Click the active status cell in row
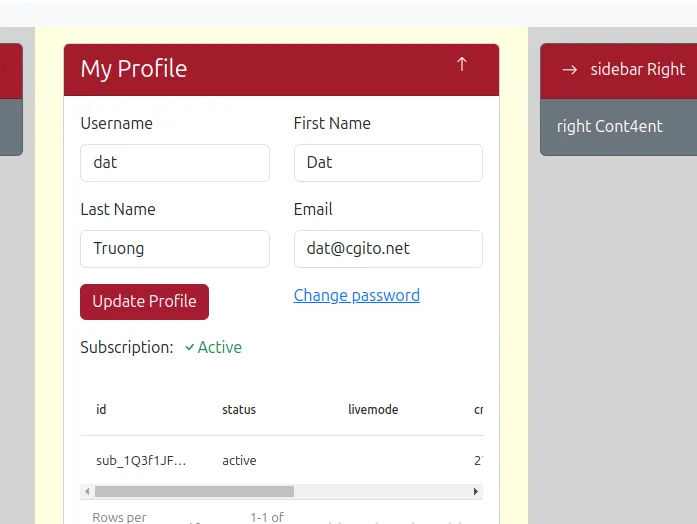The image size is (697, 524). (239, 461)
